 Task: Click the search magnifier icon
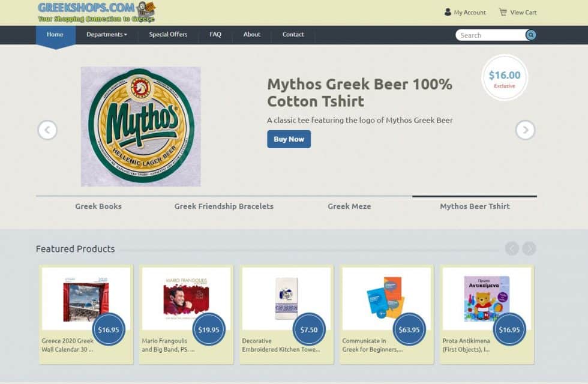530,35
